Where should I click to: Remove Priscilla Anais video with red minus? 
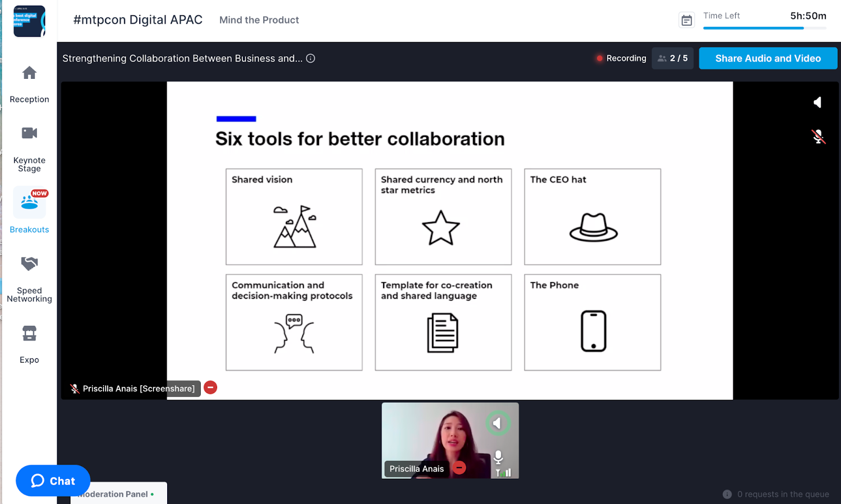click(459, 468)
